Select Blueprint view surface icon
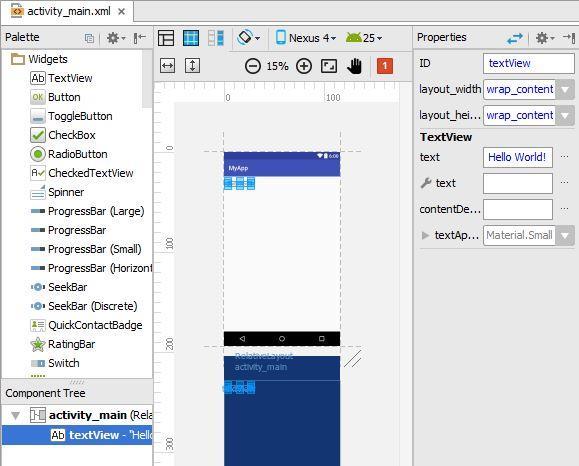This screenshot has height=466, width=579. [x=191, y=38]
